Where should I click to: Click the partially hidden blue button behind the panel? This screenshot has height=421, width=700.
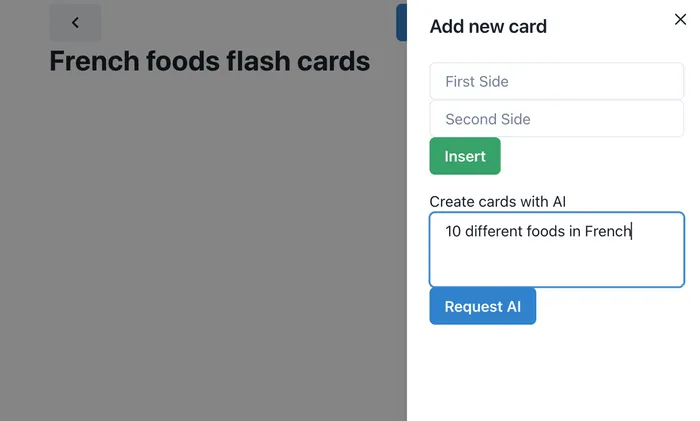click(401, 22)
